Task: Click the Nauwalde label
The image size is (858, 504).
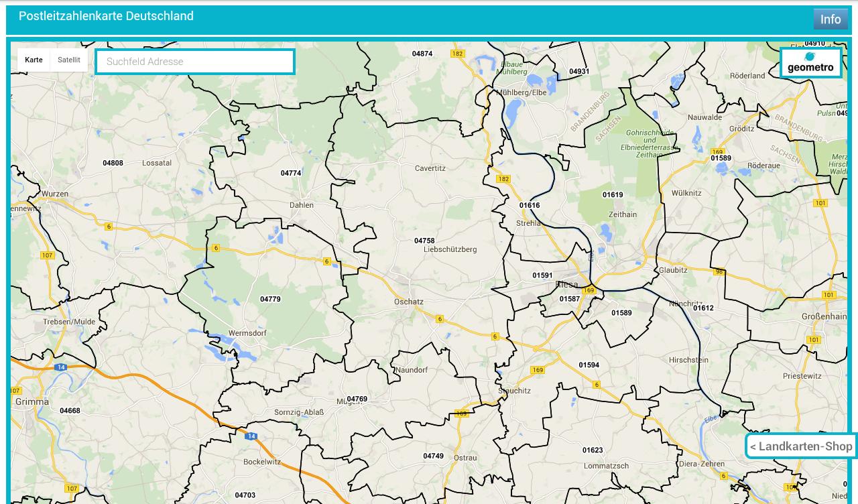Action: 705,117
